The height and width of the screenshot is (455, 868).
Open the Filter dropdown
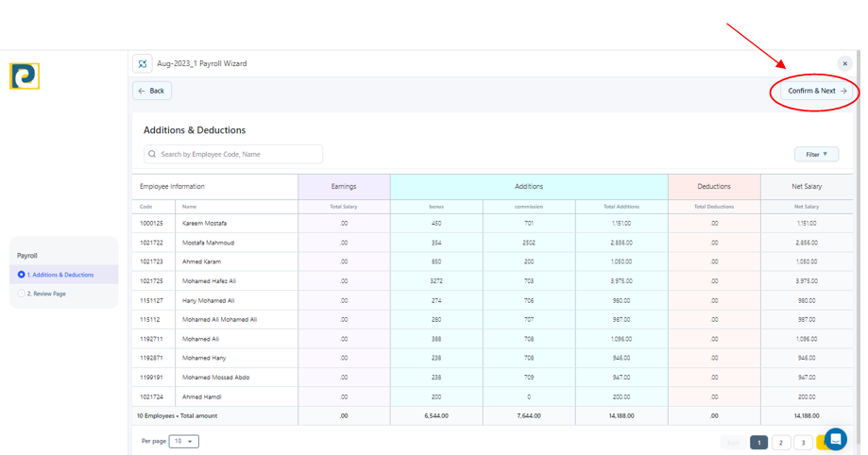pyautogui.click(x=816, y=154)
